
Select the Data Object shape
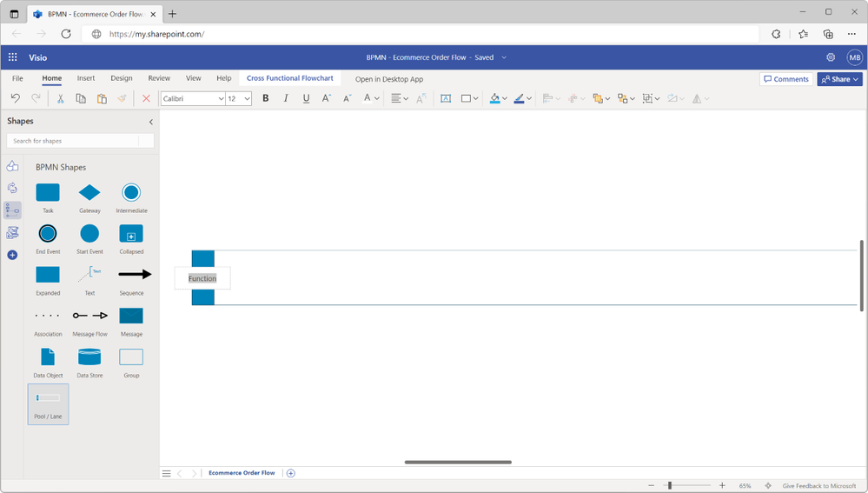point(48,363)
